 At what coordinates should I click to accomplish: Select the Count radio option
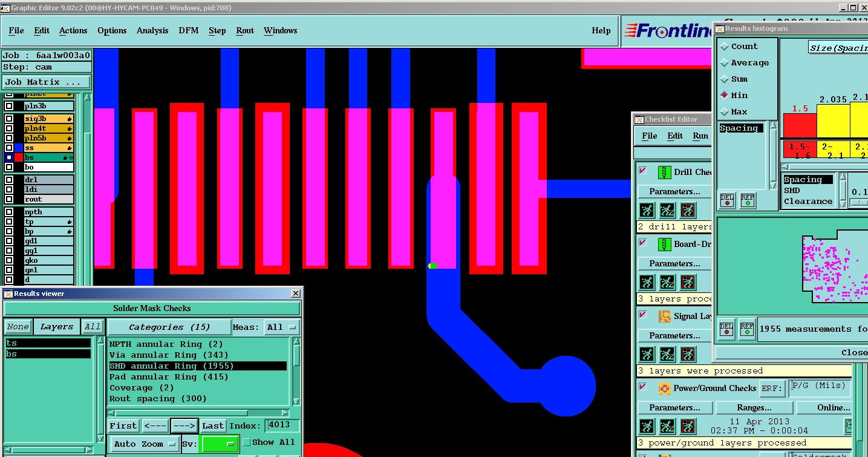coord(725,47)
